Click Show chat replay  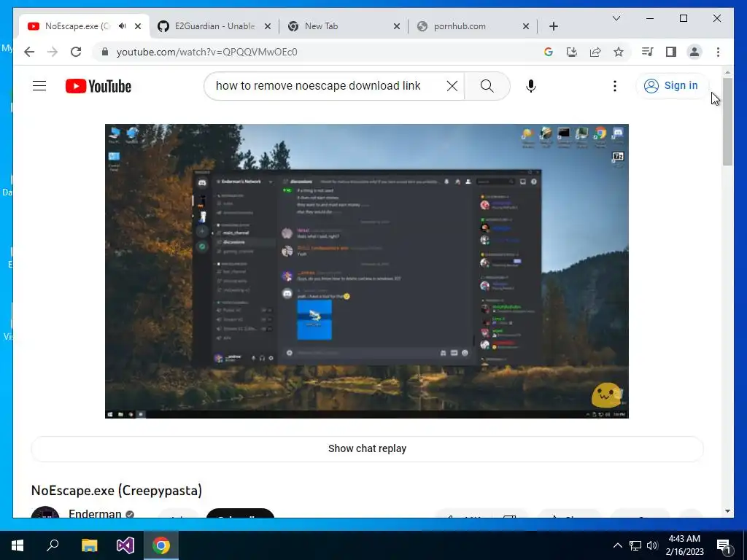pyautogui.click(x=367, y=448)
